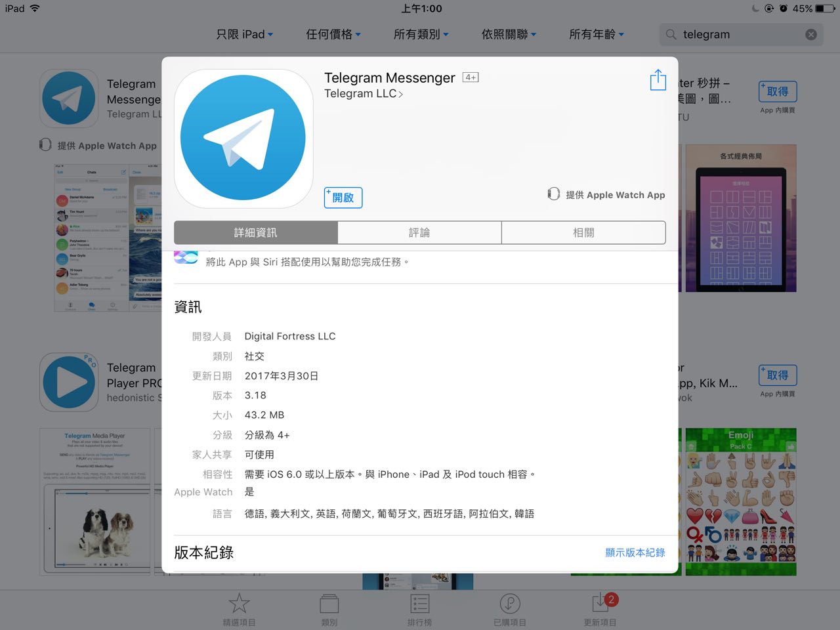Clear the telegram search text
840x630 pixels.
811,34
